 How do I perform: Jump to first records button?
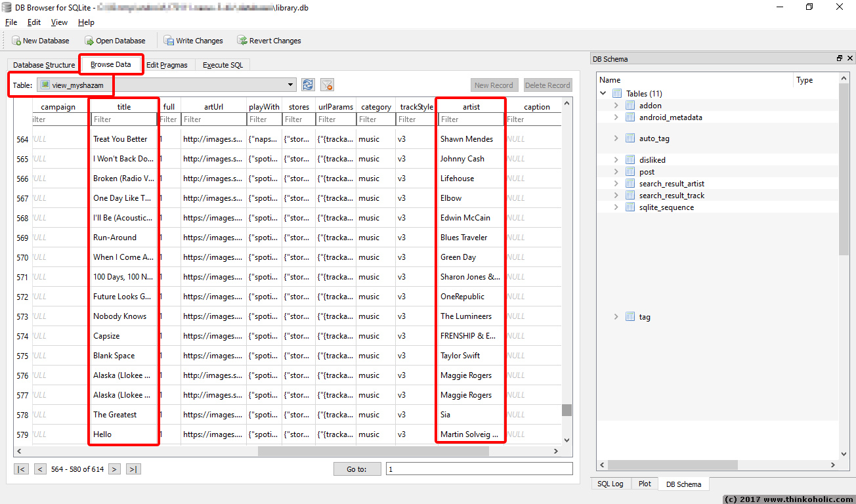pyautogui.click(x=22, y=469)
